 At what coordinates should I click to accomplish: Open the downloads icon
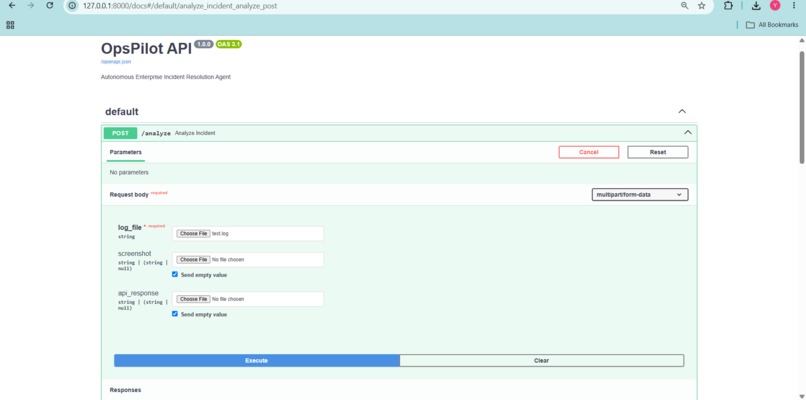(x=756, y=6)
